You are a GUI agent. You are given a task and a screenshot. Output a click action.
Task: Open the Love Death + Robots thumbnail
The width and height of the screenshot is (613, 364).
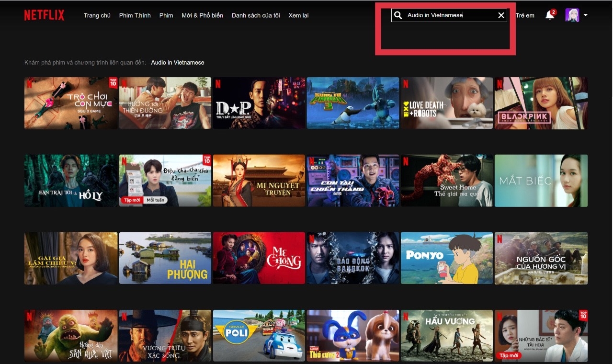click(x=447, y=103)
